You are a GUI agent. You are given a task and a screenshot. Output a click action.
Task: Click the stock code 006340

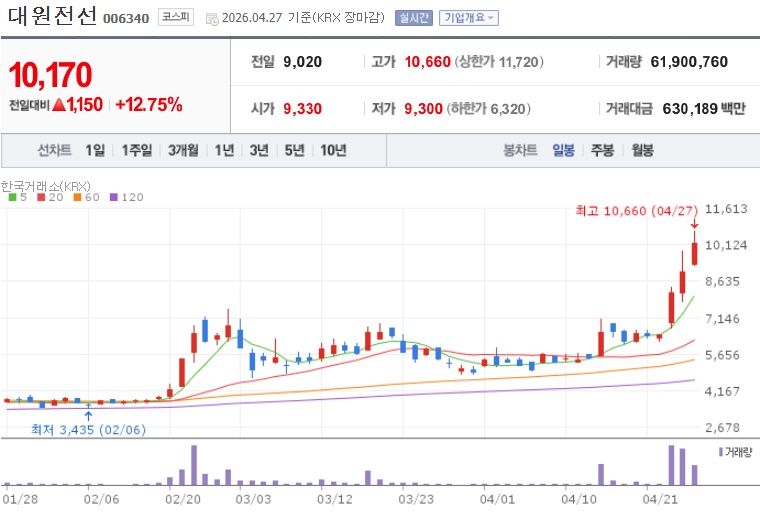126,18
